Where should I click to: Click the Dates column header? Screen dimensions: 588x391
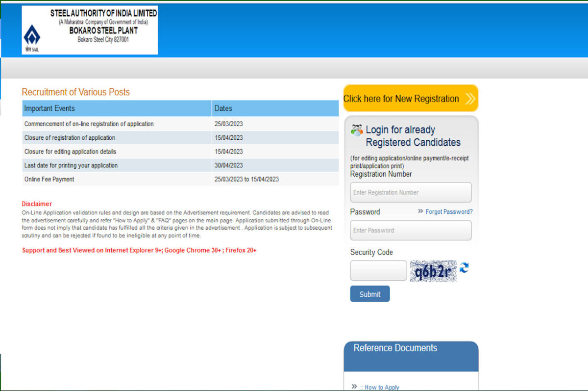tap(275, 108)
